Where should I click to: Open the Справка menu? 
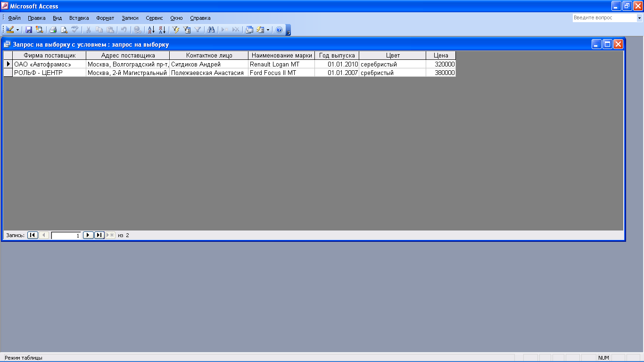point(200,18)
